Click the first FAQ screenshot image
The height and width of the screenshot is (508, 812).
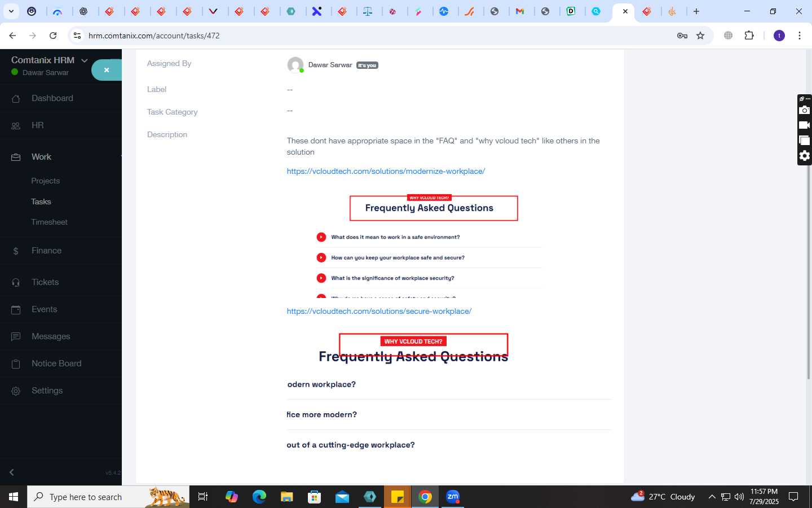pos(429,246)
